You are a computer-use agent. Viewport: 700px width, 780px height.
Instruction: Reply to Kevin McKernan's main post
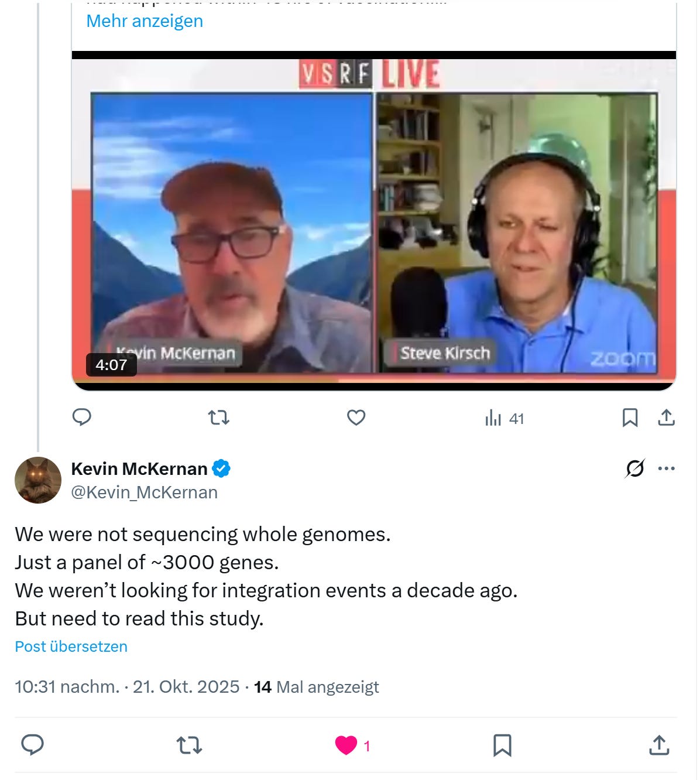pos(33,745)
